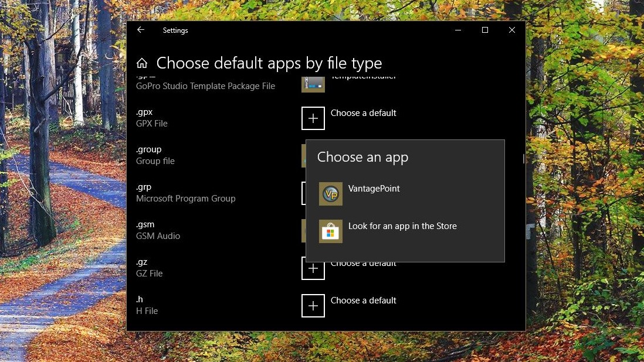Click the .gsm extension label
This screenshot has width=644, height=362.
point(145,225)
